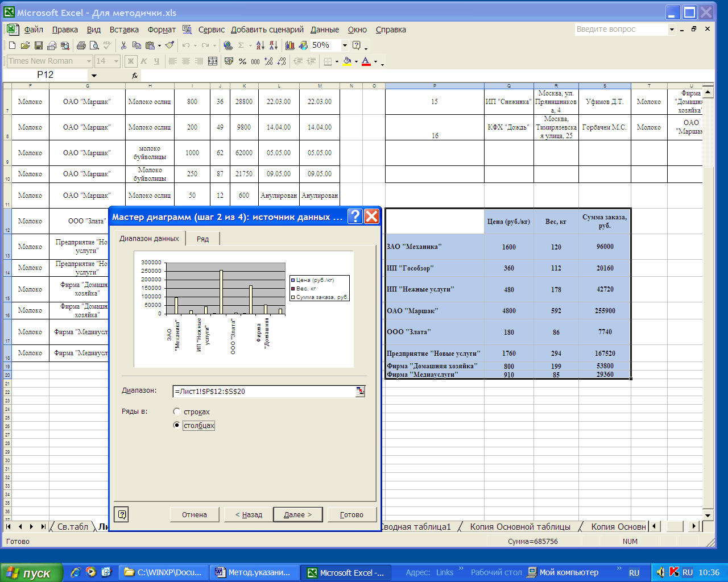Click the Copy icon in the toolbar

point(136,45)
